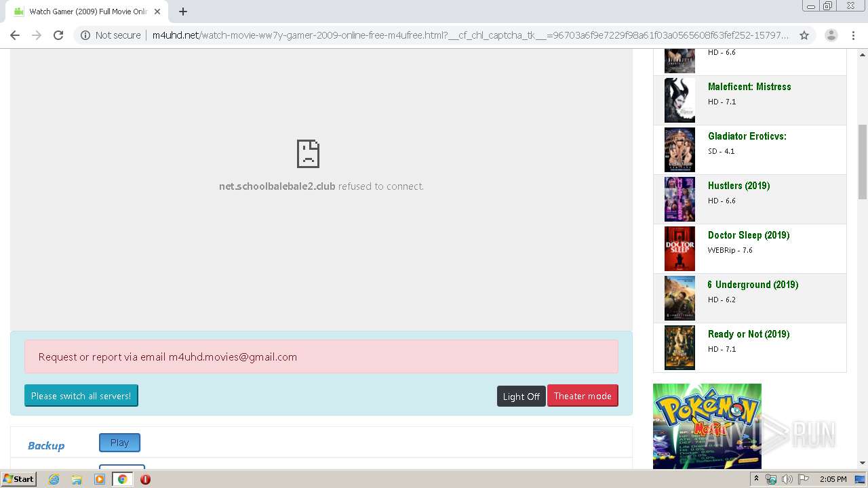Open the Windows Start menu
The height and width of the screenshot is (488, 868).
[x=18, y=479]
